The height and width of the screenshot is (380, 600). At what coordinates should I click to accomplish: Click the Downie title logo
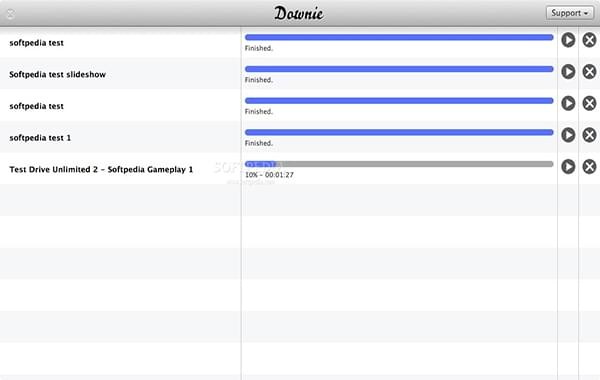299,13
